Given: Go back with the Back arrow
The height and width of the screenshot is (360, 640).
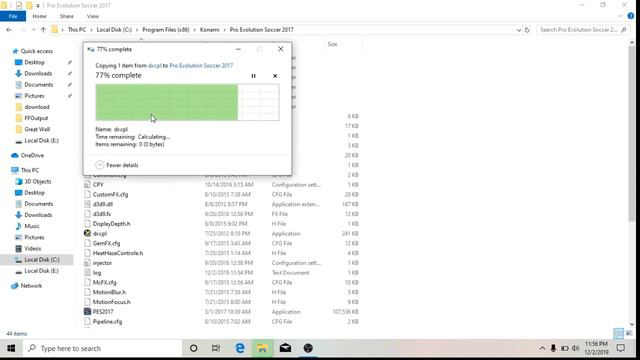Looking at the screenshot, I should (9, 30).
